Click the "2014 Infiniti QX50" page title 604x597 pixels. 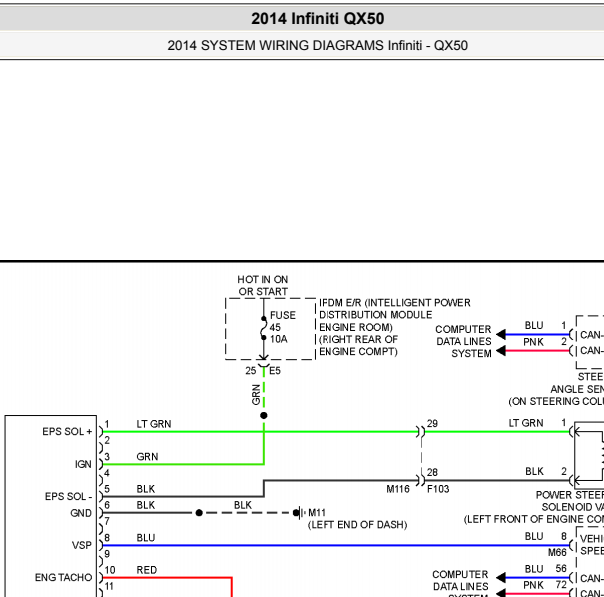coord(317,18)
